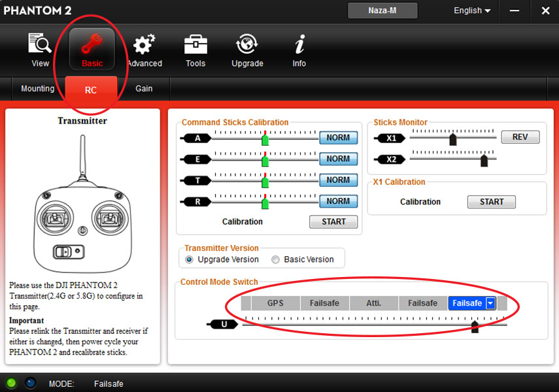This screenshot has width=559, height=392.
Task: Select Basic Version radio button
Action: click(x=275, y=259)
